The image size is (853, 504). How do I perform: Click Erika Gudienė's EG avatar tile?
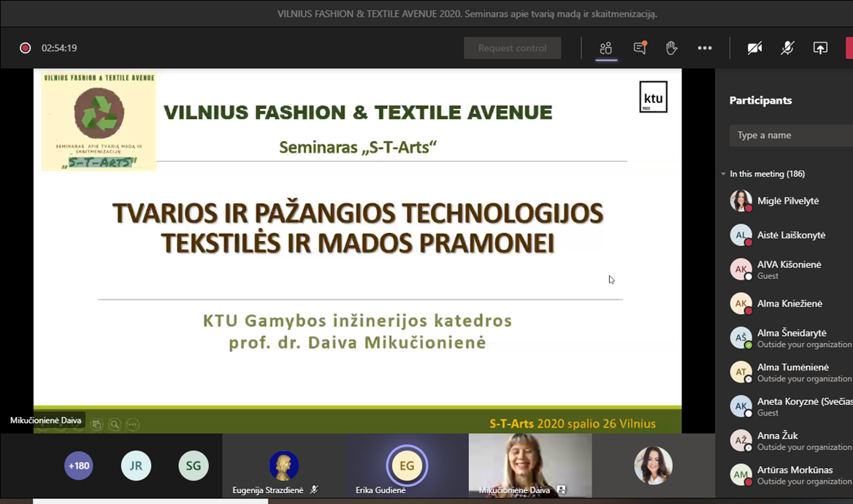[x=407, y=465]
